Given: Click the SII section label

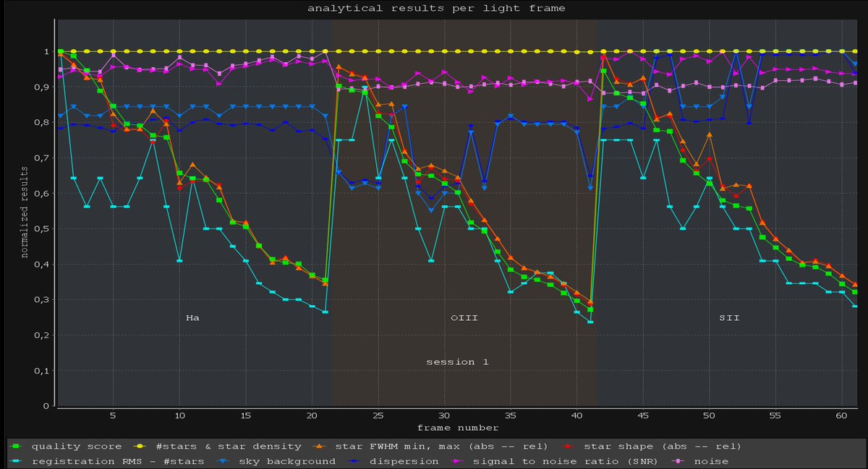Looking at the screenshot, I should pyautogui.click(x=728, y=317).
